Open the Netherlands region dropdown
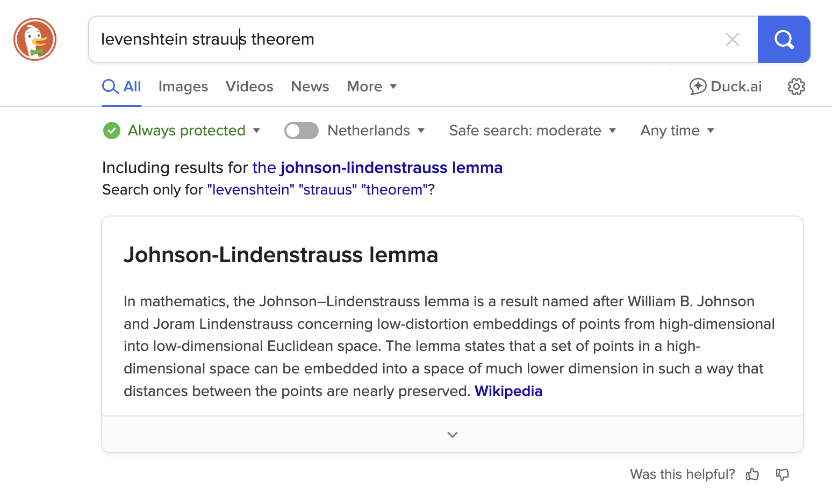The image size is (832, 504). pos(376,131)
